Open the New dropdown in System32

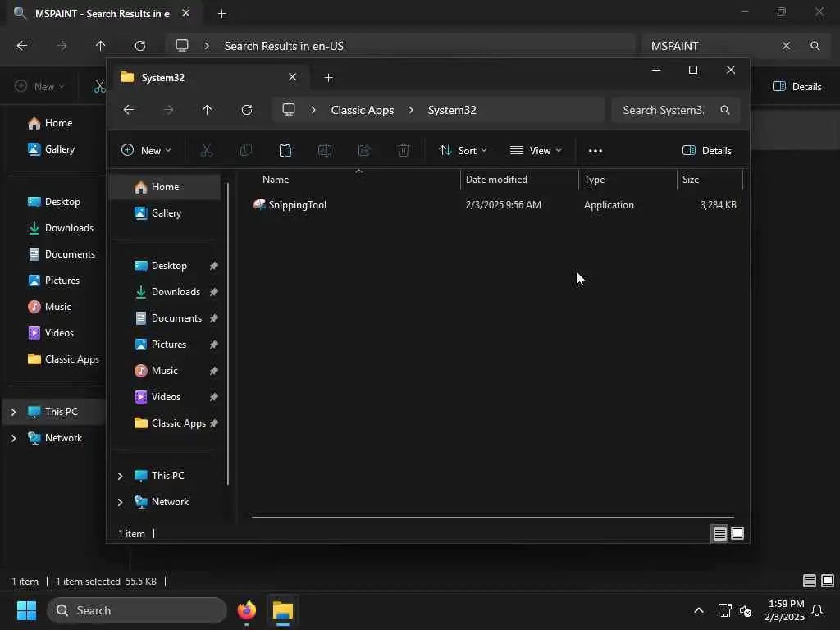[x=146, y=151]
